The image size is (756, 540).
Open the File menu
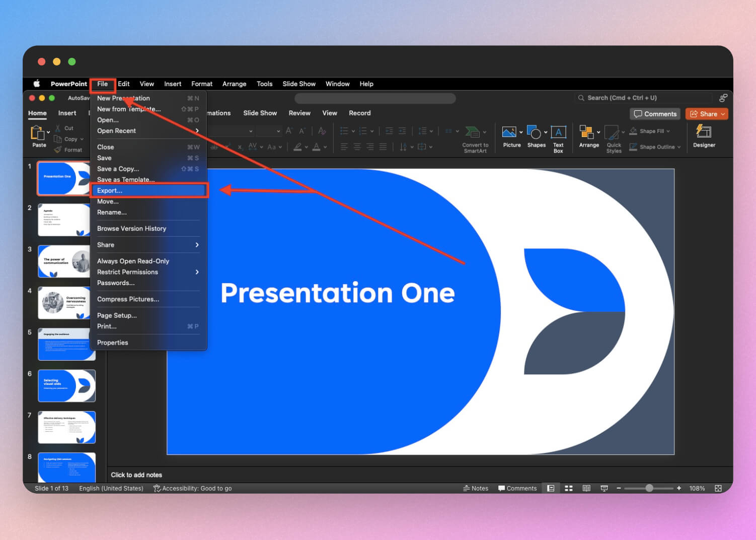(x=103, y=84)
